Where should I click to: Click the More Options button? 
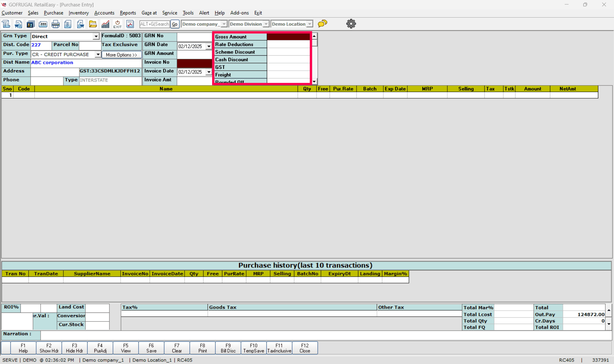coord(122,55)
